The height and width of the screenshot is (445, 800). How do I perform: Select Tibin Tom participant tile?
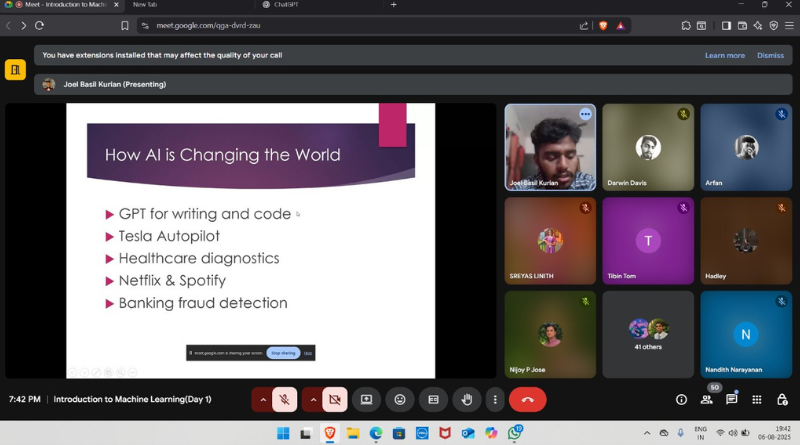point(648,241)
